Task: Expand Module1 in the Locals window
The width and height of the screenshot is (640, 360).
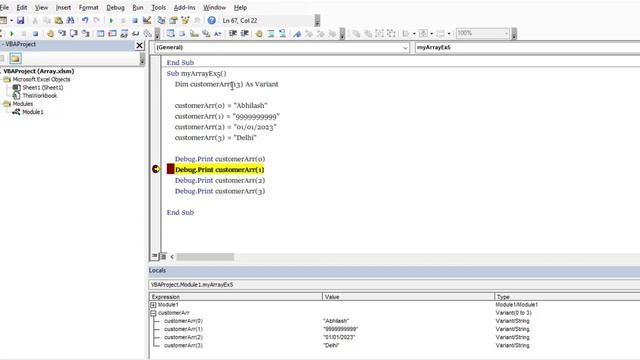Action: pos(153,305)
